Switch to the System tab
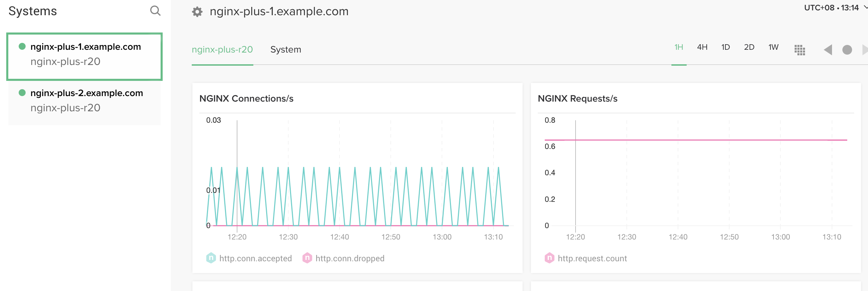Screen dimensions: 868x291 tap(286, 49)
